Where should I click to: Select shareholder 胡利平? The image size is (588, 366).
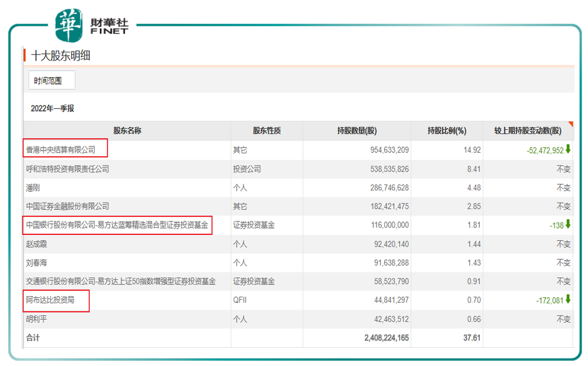36,319
